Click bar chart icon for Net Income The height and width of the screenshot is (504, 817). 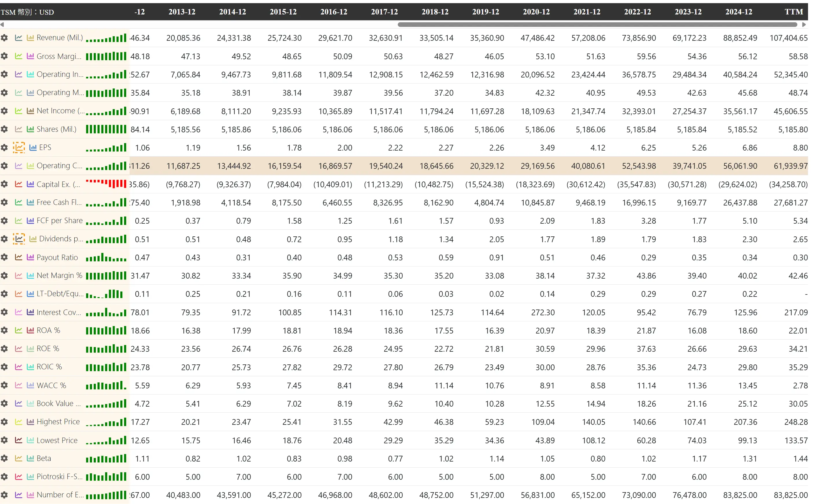tap(30, 111)
